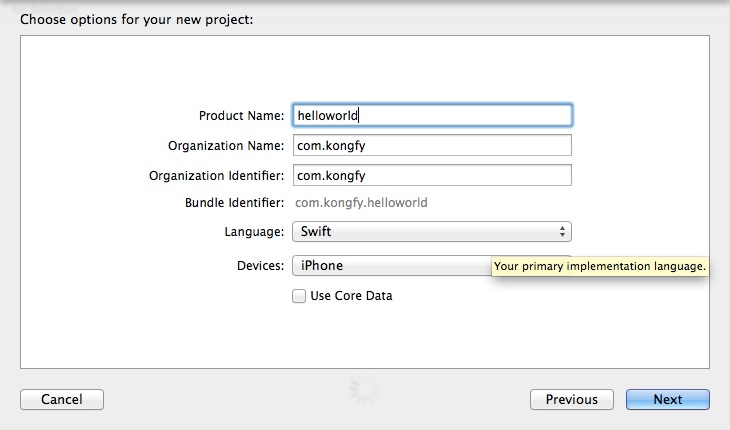Click the Organization Name label
Image resolution: width=730 pixels, height=430 pixels.
pos(227,146)
